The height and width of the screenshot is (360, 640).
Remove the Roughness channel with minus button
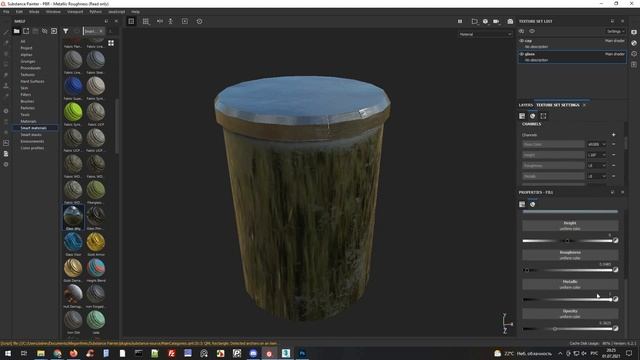tap(613, 166)
